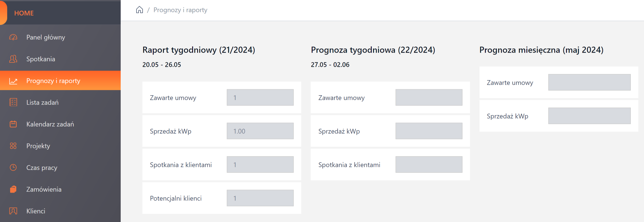Click the Prognozy i raporty chart icon
The width and height of the screenshot is (644, 222).
tap(13, 81)
